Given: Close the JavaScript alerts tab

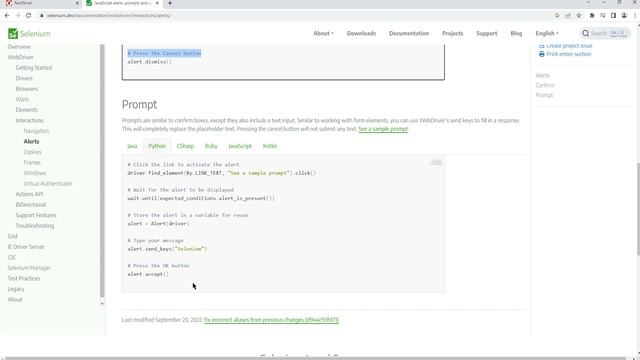Looking at the screenshot, I should click(x=157, y=3).
